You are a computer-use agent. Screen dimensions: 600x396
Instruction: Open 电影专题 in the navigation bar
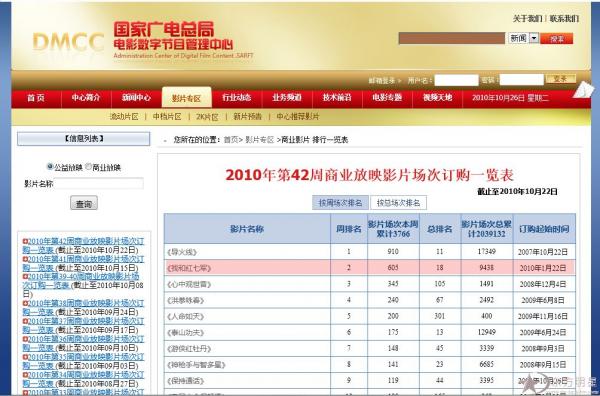tap(387, 98)
